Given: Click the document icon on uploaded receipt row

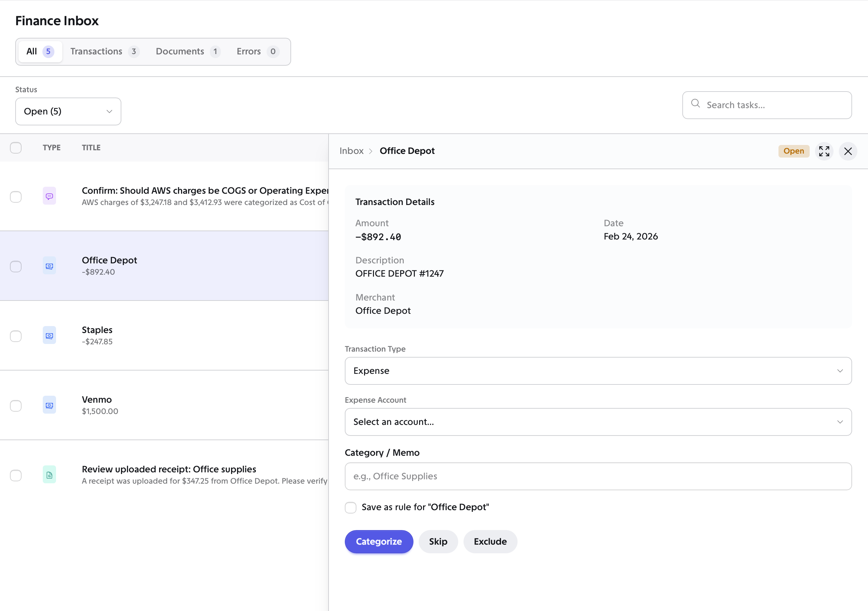Looking at the screenshot, I should pos(49,475).
